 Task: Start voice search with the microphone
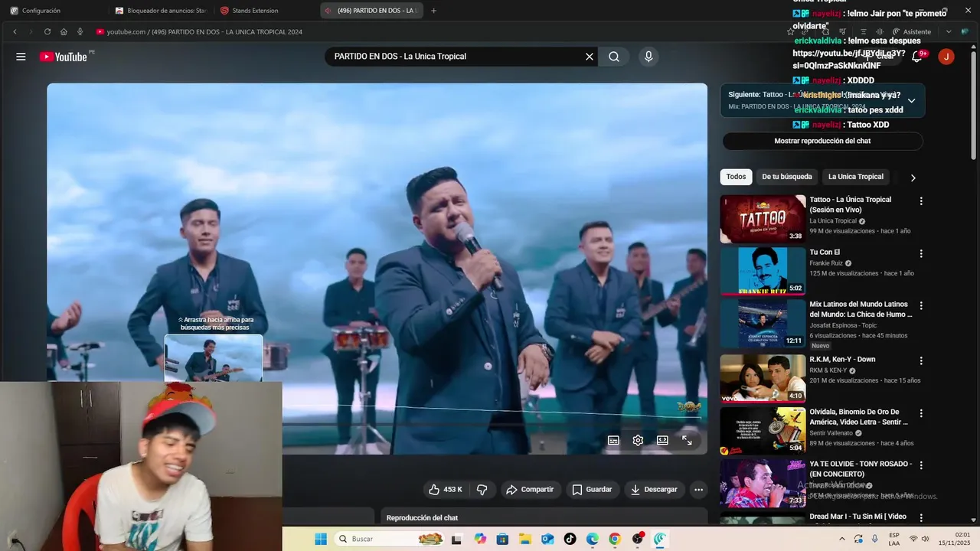(648, 57)
